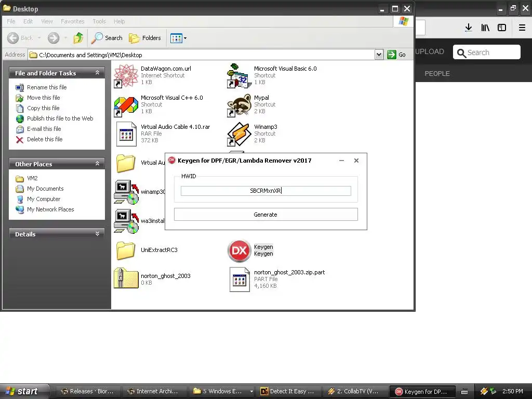Select the Microsoft Visual Basic 6.0 shortcut icon
Image resolution: width=532 pixels, height=399 pixels.
click(239, 76)
